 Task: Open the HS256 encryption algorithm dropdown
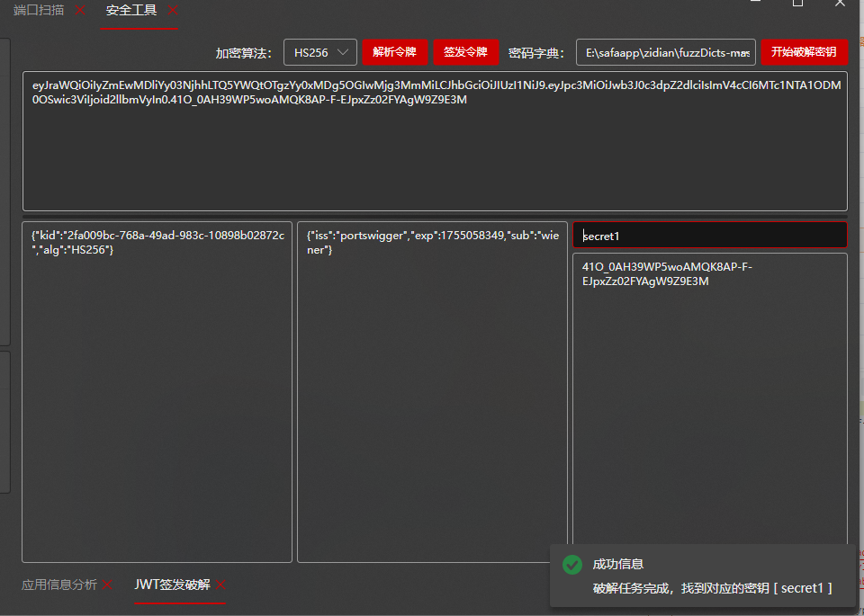tap(319, 52)
